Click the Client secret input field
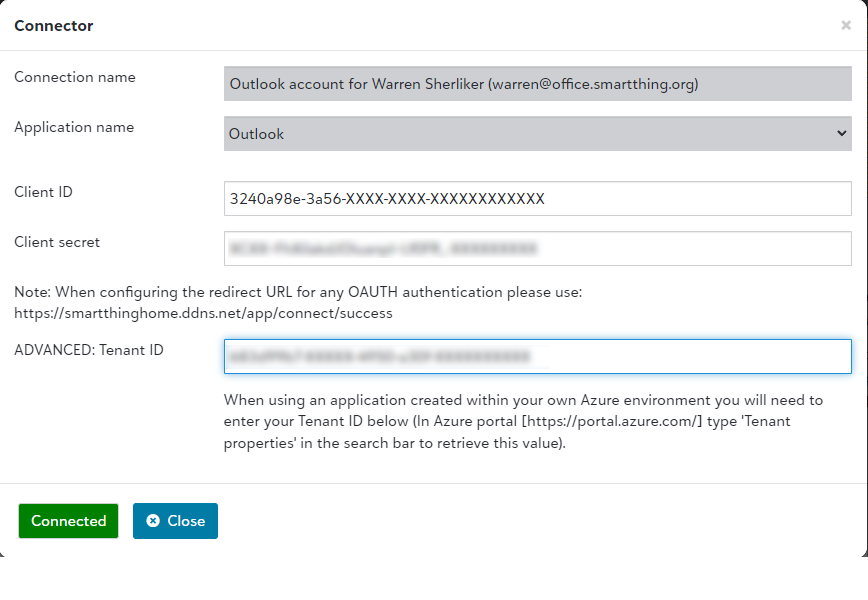 (538, 249)
